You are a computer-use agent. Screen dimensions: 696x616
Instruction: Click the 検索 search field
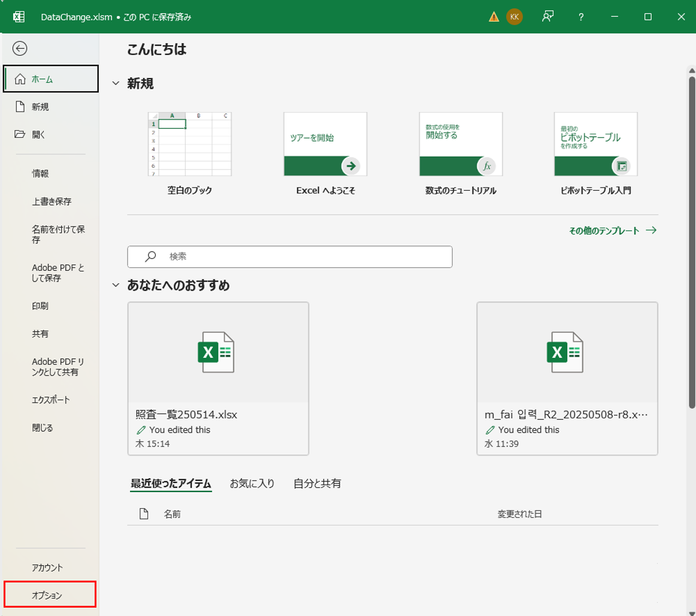(x=290, y=256)
